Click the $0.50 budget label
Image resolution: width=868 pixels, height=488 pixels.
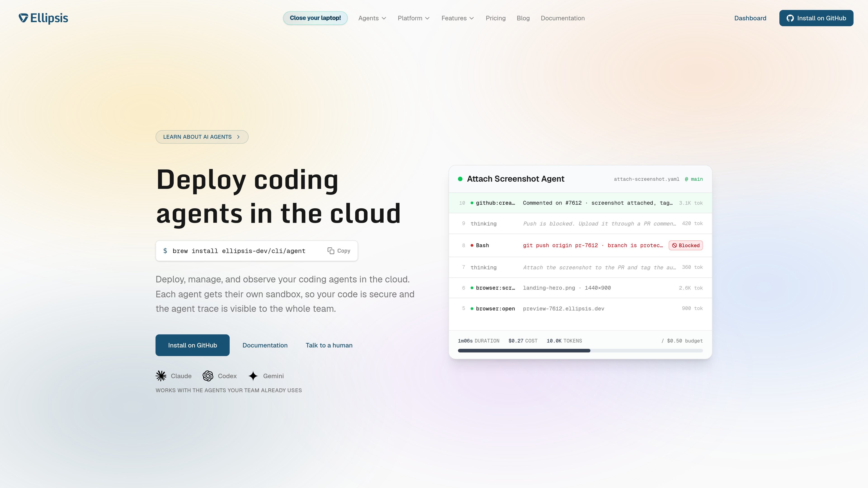tap(682, 341)
